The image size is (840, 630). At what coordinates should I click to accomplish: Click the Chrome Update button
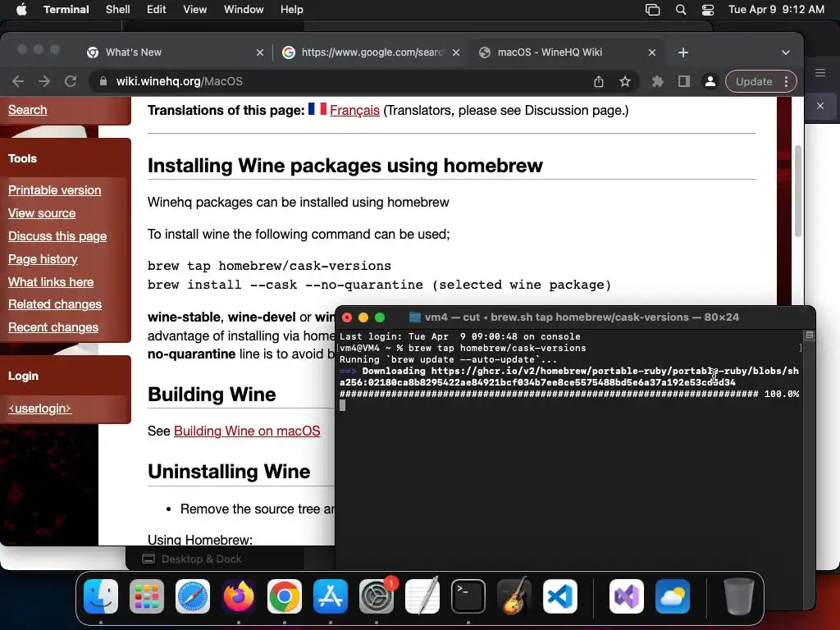754,81
